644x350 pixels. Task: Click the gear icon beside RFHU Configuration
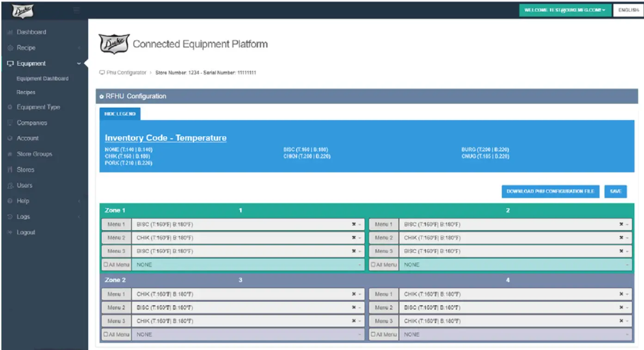click(102, 97)
